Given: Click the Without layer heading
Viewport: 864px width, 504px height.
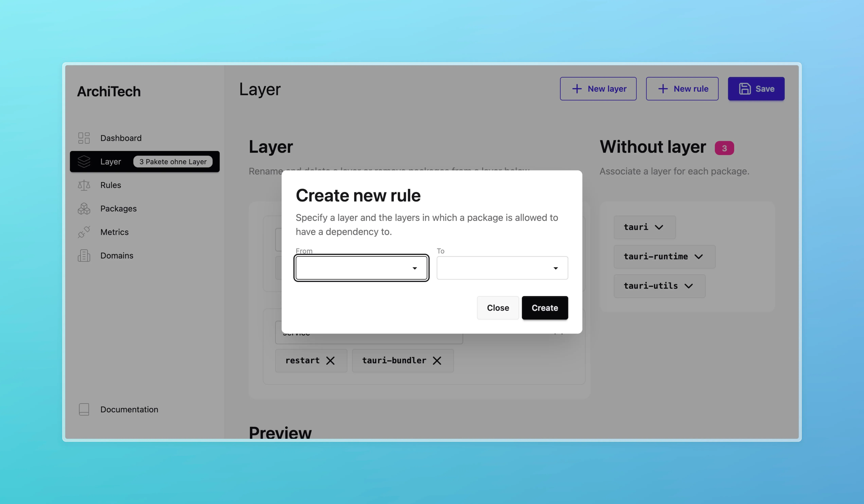Looking at the screenshot, I should (652, 147).
